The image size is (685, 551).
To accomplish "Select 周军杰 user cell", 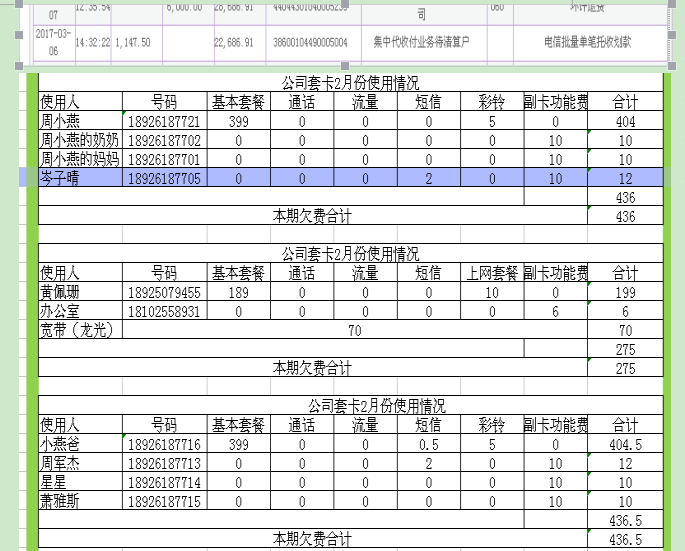I will pyautogui.click(x=79, y=463).
